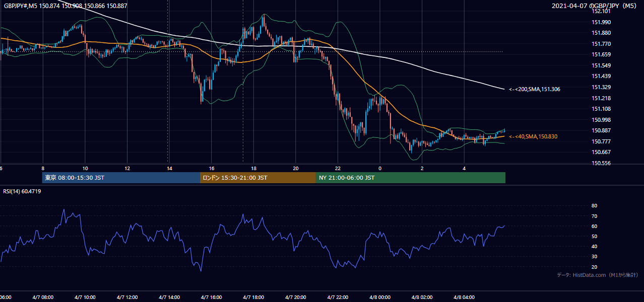
Task: Click the 40 SMA 150.830 line label
Action: pos(533,136)
